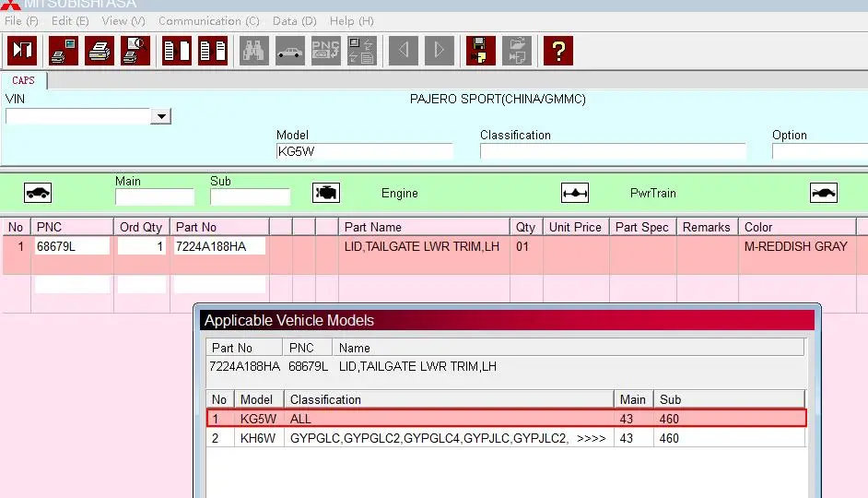Open the View (V) menu
868x498 pixels.
click(123, 21)
